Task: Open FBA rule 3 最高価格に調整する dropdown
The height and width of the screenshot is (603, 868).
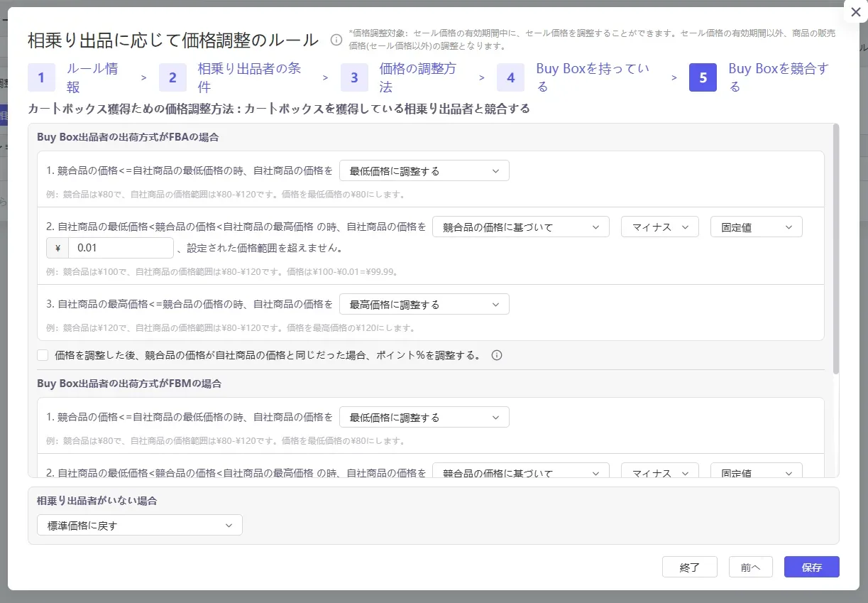Action: point(424,304)
